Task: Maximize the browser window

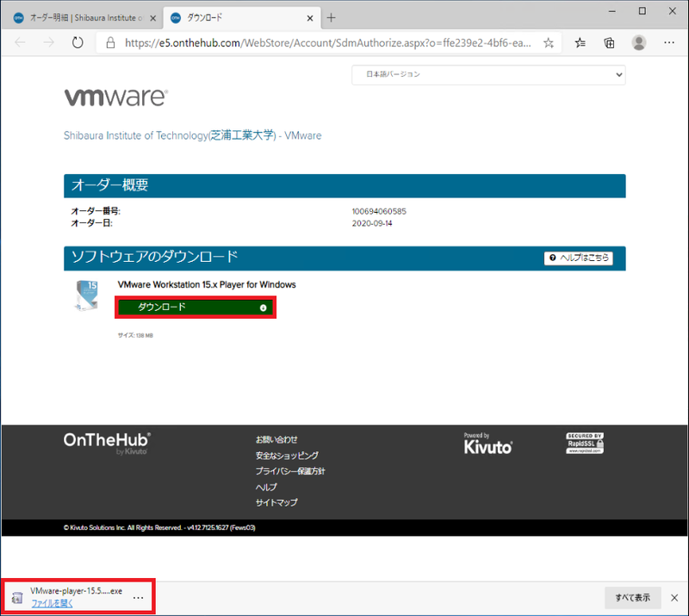Action: 642,11
